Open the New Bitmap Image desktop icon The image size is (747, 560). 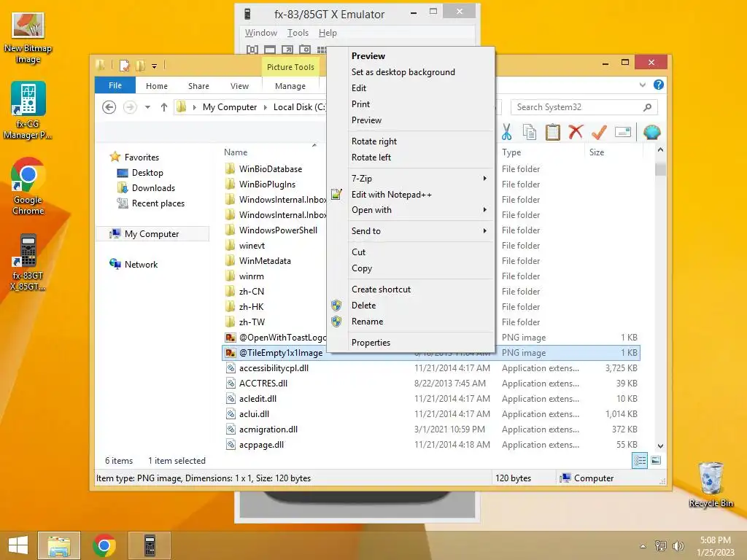tap(28, 38)
